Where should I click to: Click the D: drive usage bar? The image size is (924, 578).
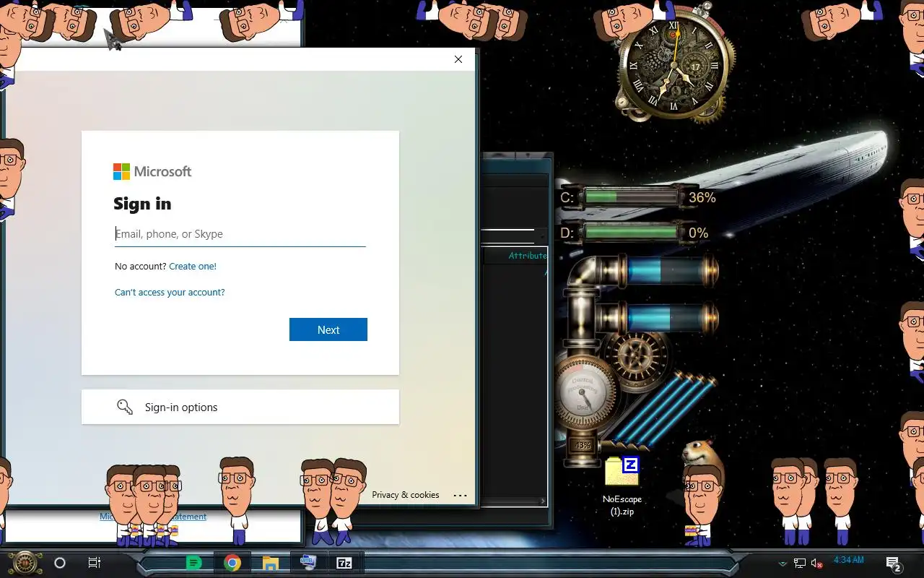(632, 233)
